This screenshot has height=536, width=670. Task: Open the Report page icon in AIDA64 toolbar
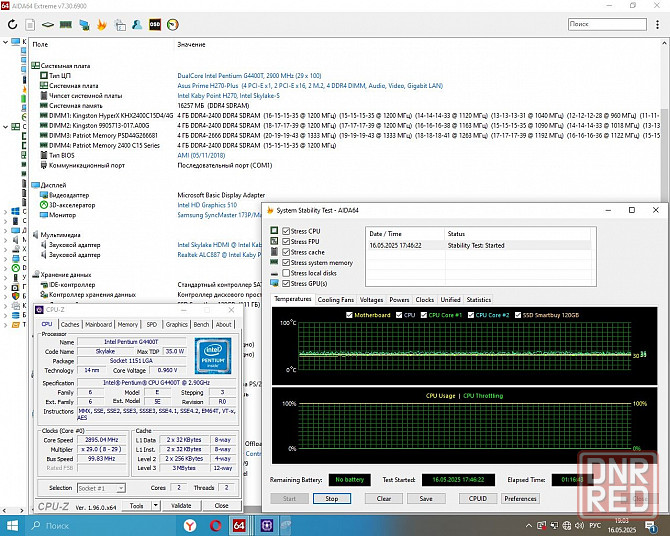click(30, 25)
